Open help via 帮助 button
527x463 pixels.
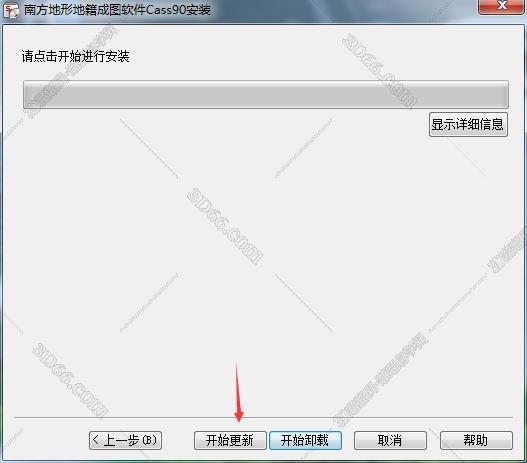point(476,440)
